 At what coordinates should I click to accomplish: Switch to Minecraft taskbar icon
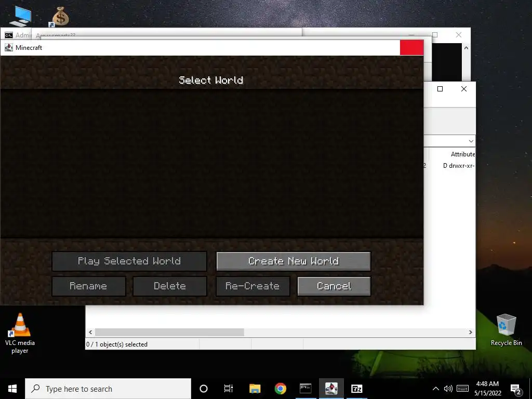(331, 389)
